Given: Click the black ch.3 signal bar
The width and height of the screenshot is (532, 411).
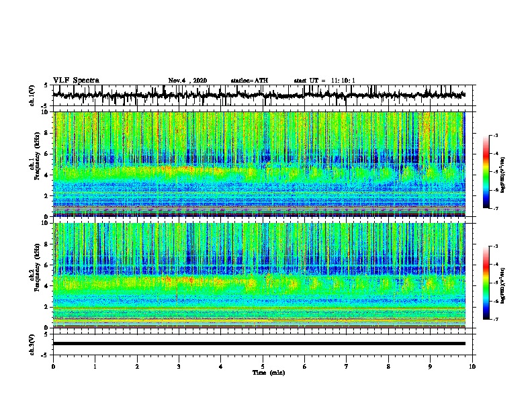Looking at the screenshot, I should click(259, 344).
